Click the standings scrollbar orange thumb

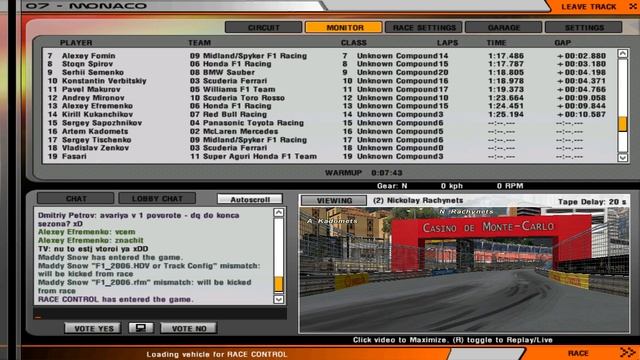pos(622,124)
